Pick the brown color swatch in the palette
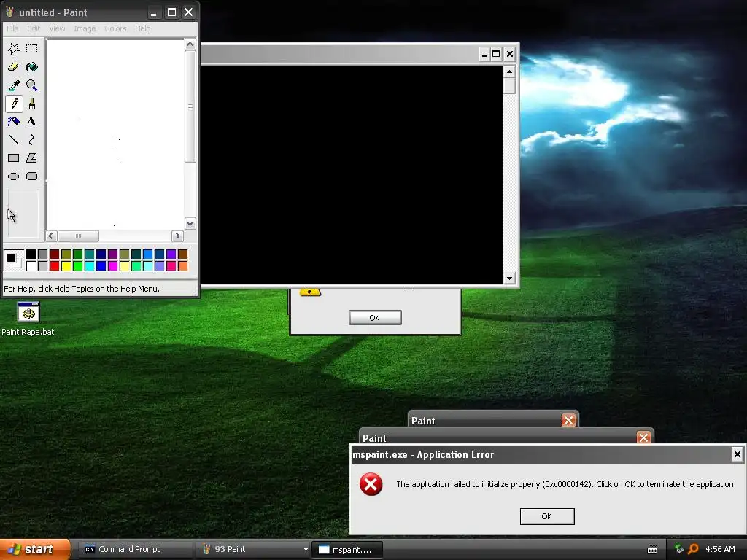Image resolution: width=747 pixels, height=560 pixels. (x=183, y=254)
